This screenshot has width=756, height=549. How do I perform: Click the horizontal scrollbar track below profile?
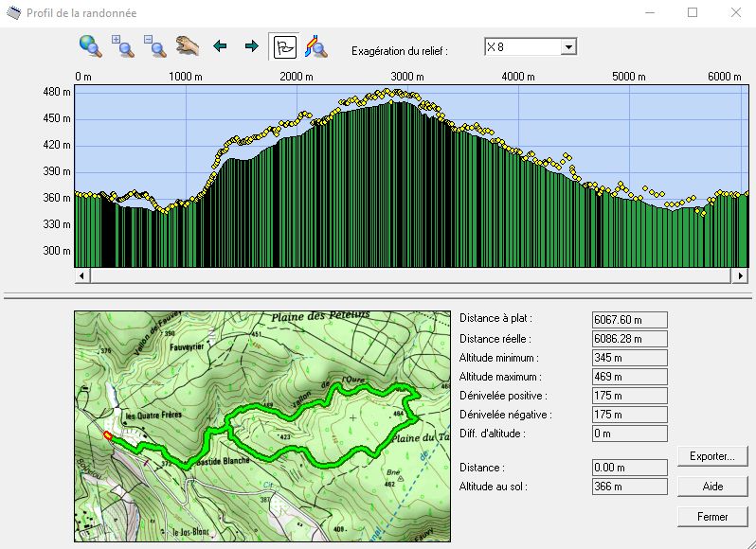411,276
